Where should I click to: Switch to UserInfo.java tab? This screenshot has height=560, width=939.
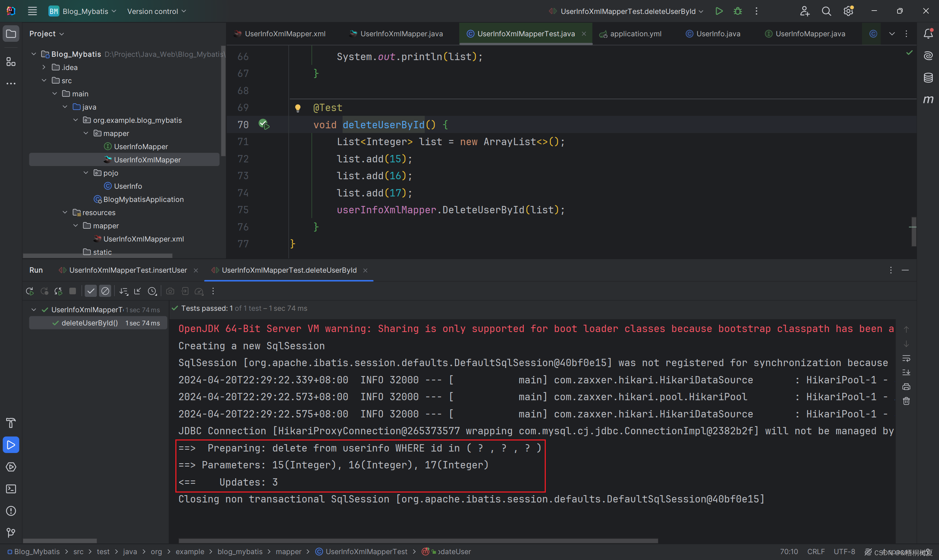pyautogui.click(x=713, y=34)
